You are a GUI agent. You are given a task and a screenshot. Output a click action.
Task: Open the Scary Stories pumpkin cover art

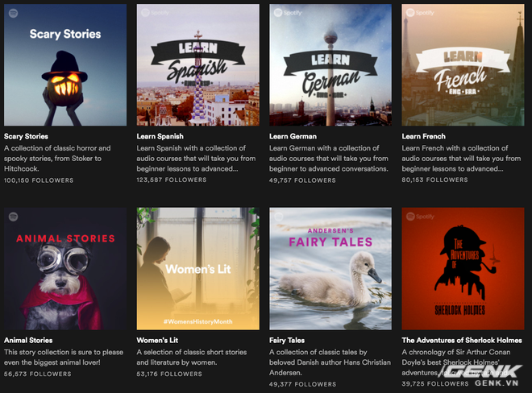point(65,64)
